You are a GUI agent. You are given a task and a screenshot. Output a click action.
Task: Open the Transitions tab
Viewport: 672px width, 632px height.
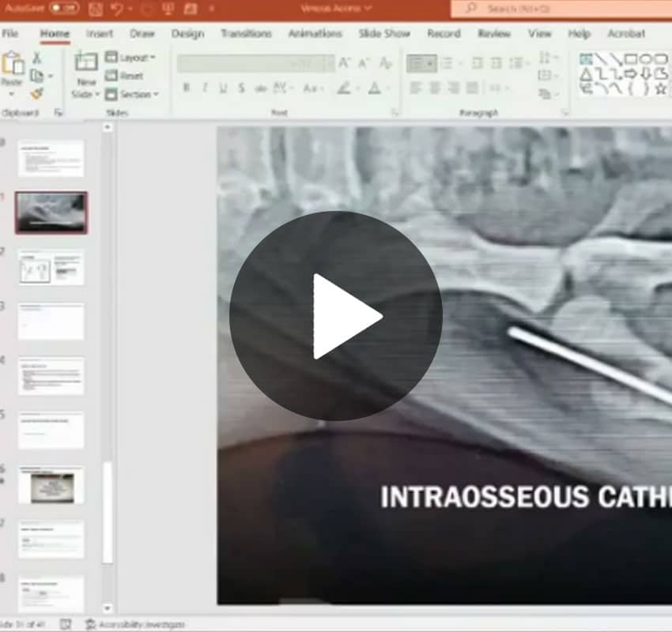click(x=246, y=33)
